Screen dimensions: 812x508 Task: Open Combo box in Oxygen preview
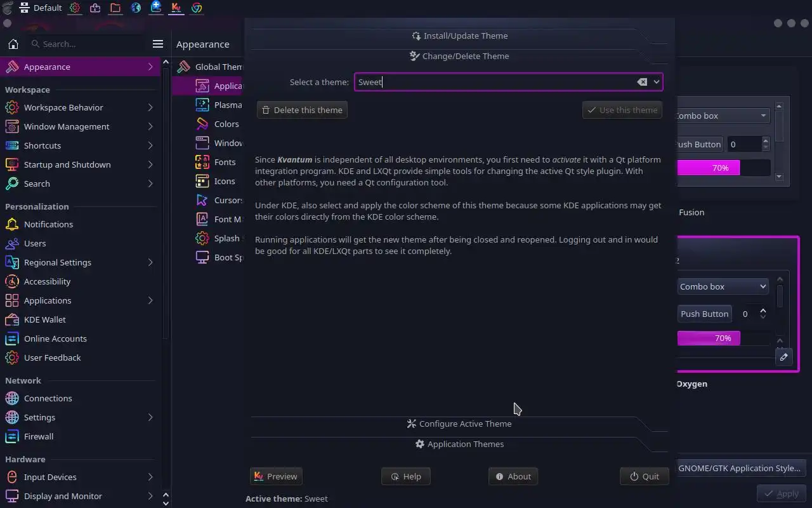click(723, 286)
